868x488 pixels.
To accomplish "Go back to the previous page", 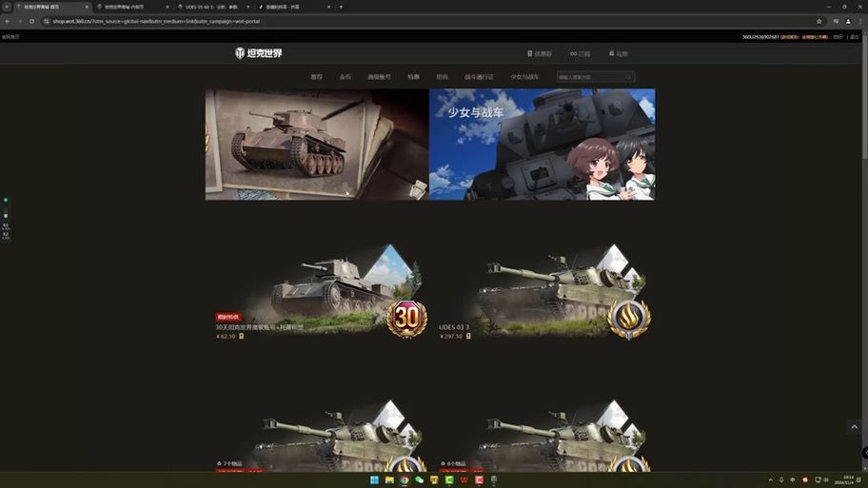I will [8, 21].
